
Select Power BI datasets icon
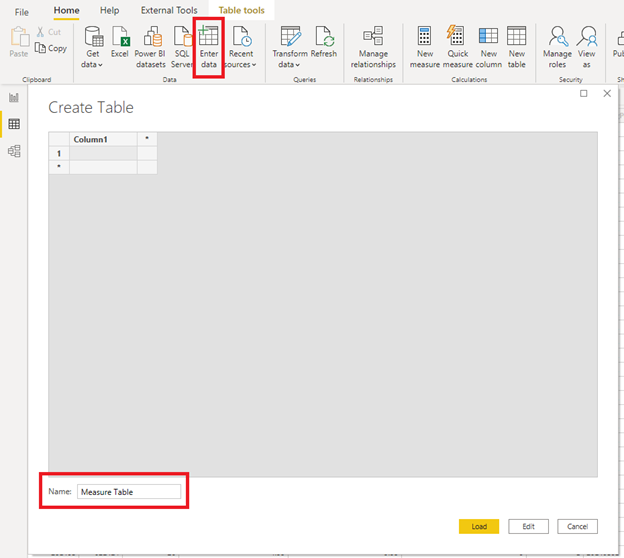pyautogui.click(x=151, y=39)
